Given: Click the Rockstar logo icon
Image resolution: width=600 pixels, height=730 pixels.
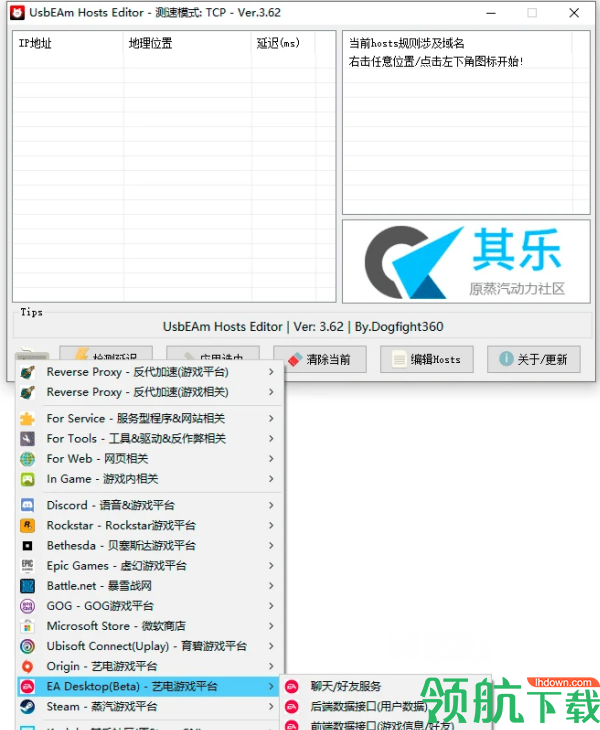Looking at the screenshot, I should [x=27, y=525].
